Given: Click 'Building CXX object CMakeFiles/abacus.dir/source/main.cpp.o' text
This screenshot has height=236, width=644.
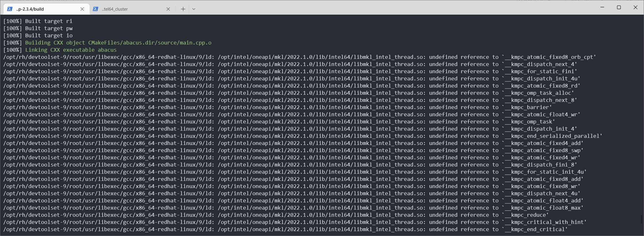Looking at the screenshot, I should click(118, 43).
